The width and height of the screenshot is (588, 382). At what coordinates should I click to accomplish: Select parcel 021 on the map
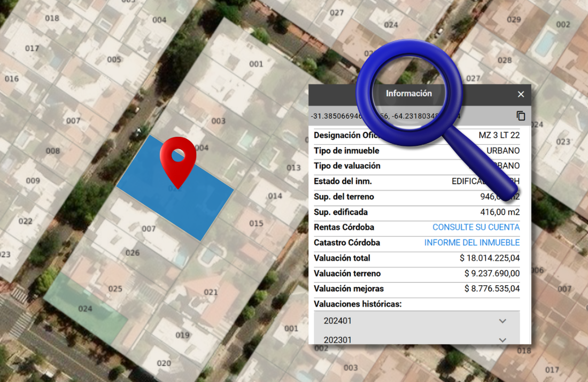tap(211, 292)
